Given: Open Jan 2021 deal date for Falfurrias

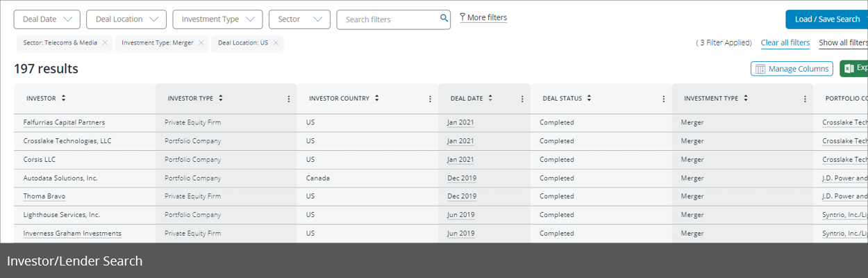Looking at the screenshot, I should [x=460, y=122].
